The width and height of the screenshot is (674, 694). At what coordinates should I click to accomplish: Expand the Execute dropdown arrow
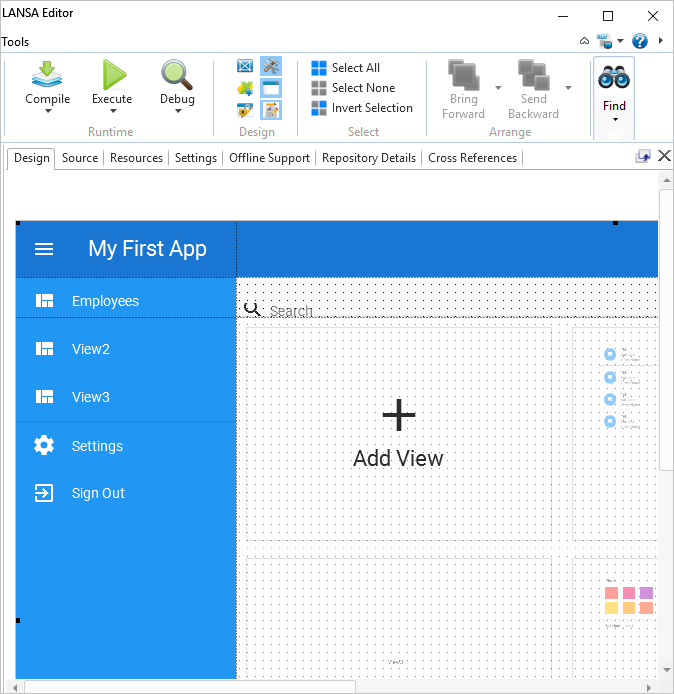[x=113, y=111]
